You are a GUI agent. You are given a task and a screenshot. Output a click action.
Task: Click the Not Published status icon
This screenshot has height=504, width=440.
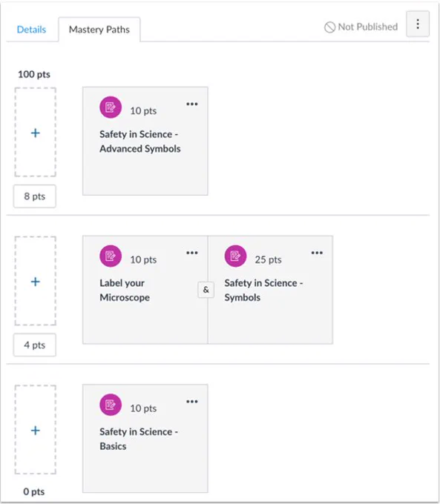329,27
